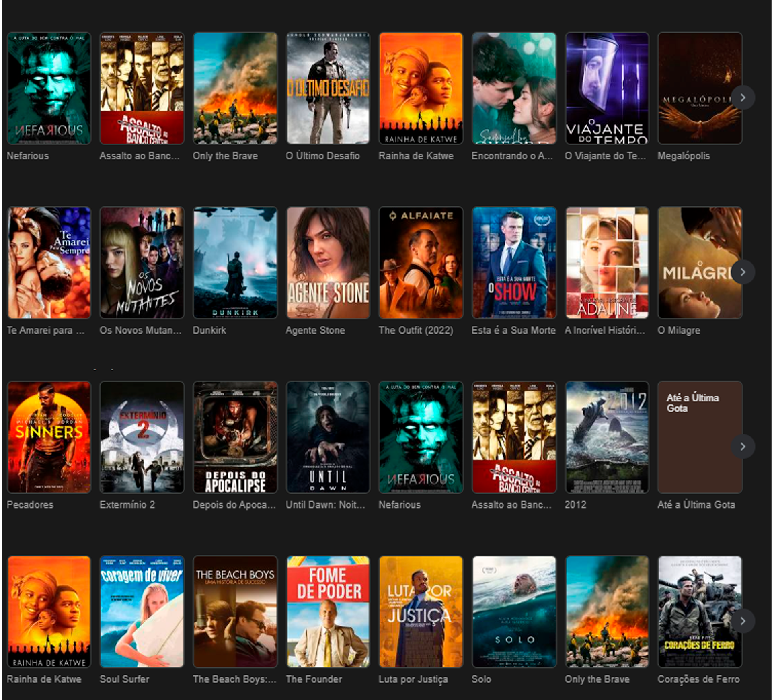Open the 'Soul Surfer' title link
The height and width of the screenshot is (700, 772).
point(124,679)
